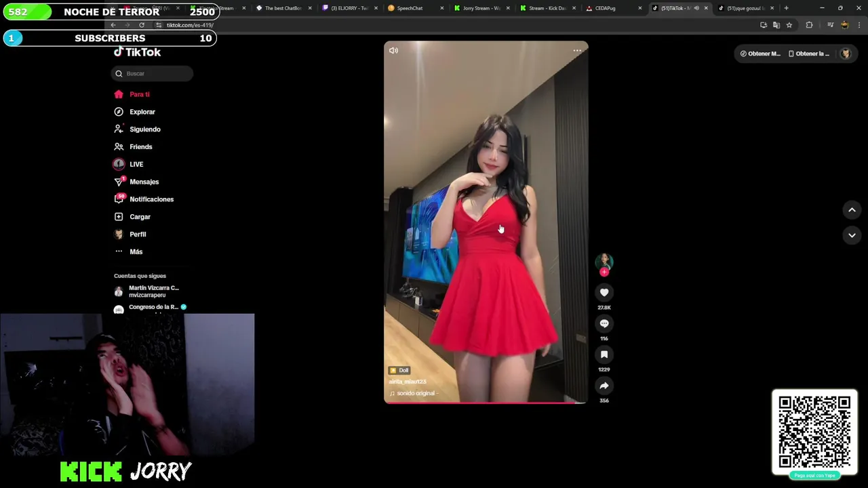Go to previous video with up chevron
Viewport: 868px width, 488px height.
[x=852, y=210]
